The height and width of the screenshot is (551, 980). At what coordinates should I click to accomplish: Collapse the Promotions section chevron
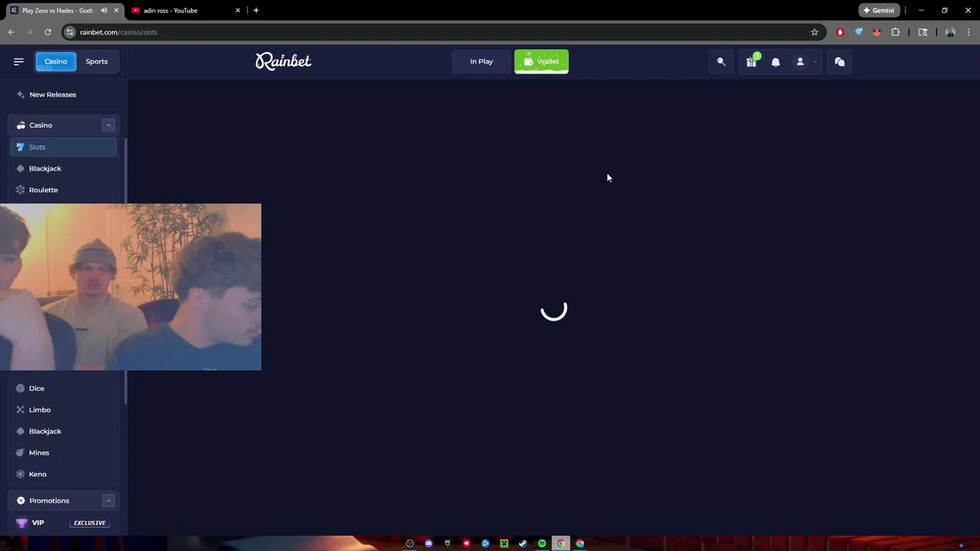point(108,500)
